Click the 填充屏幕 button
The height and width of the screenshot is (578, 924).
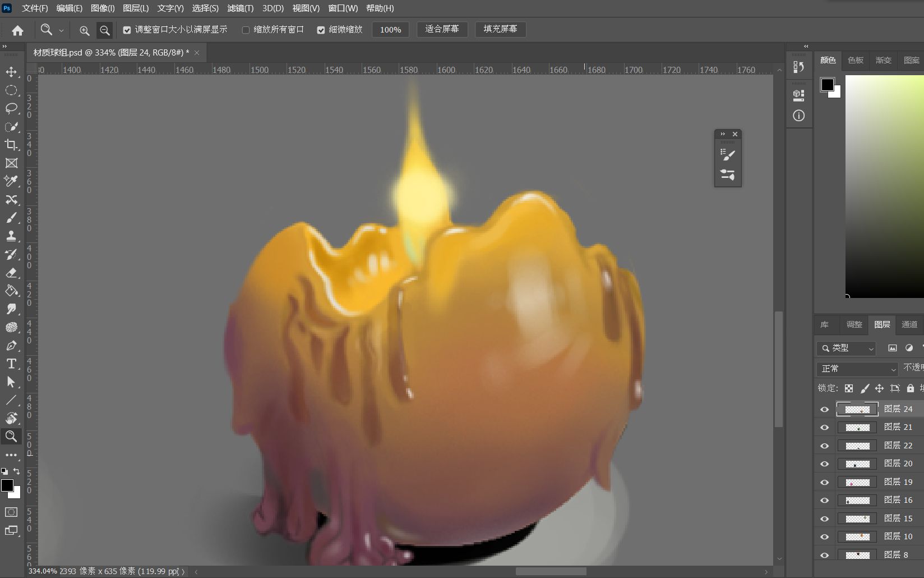(500, 29)
